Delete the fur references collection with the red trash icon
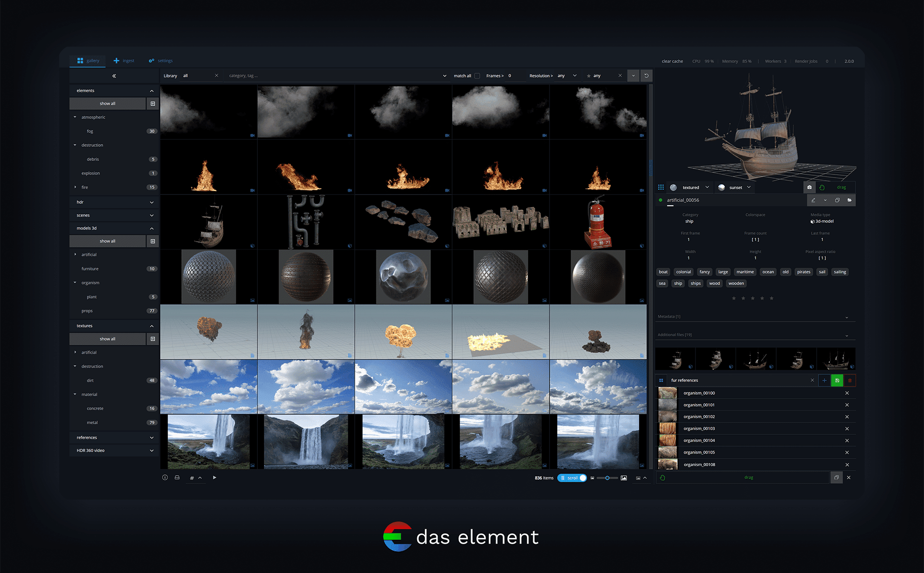This screenshot has width=924, height=573. point(850,380)
